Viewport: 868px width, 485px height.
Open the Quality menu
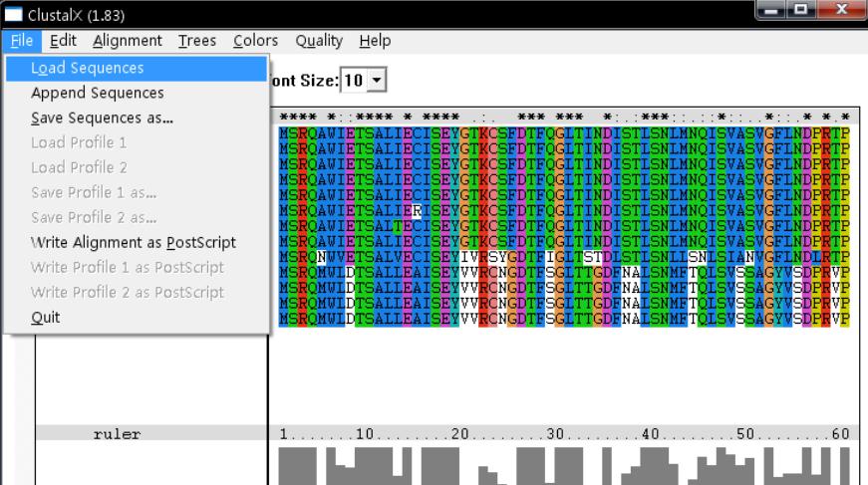[x=319, y=41]
